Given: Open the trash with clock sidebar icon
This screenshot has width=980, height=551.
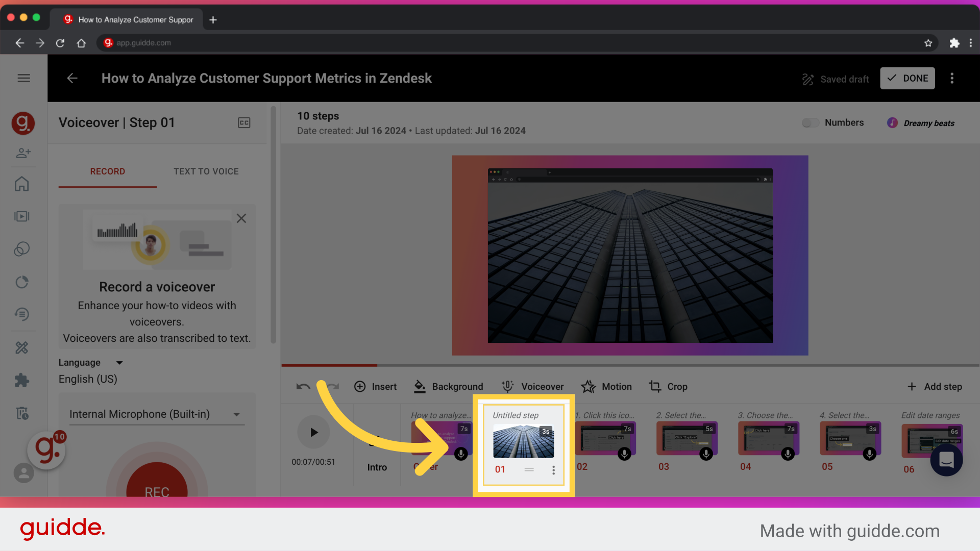Looking at the screenshot, I should (22, 413).
